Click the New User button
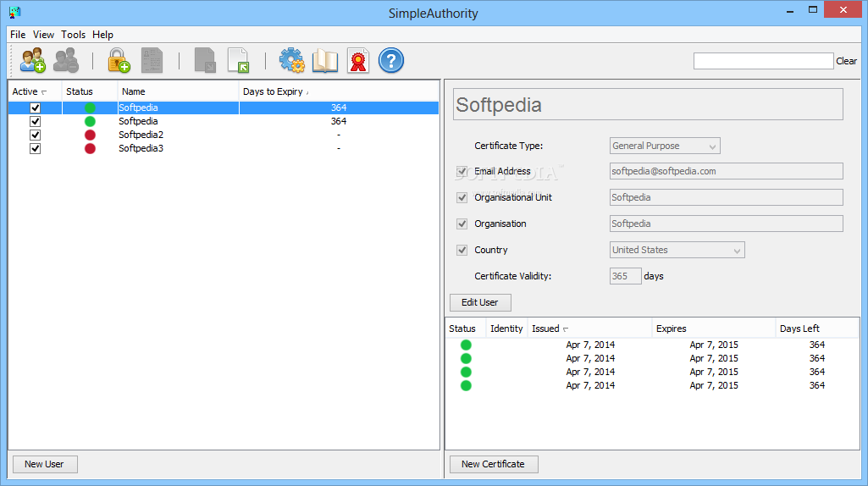The image size is (868, 486). (x=44, y=465)
